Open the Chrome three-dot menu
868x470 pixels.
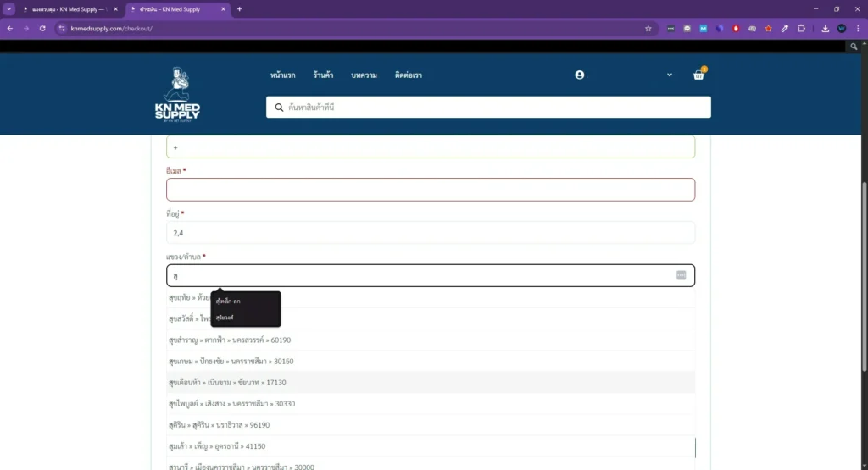[858, 28]
